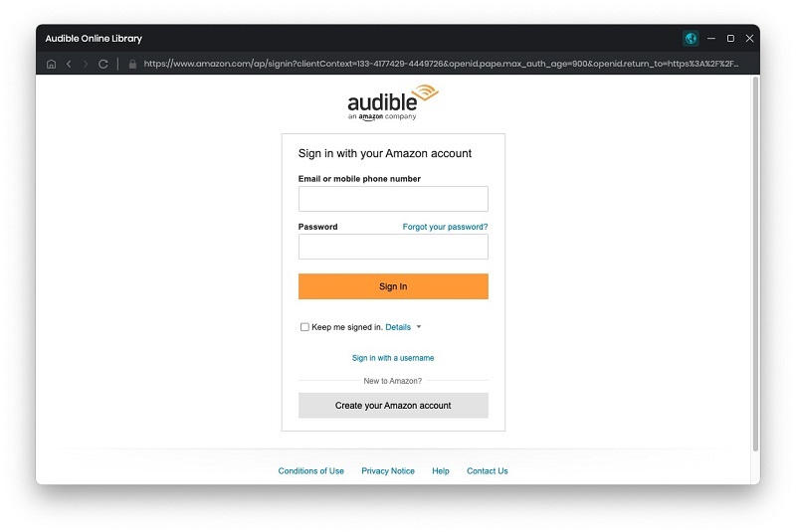Click the amazon.com URL in the address bar
The width and height of the screenshot is (796, 532).
click(441, 64)
